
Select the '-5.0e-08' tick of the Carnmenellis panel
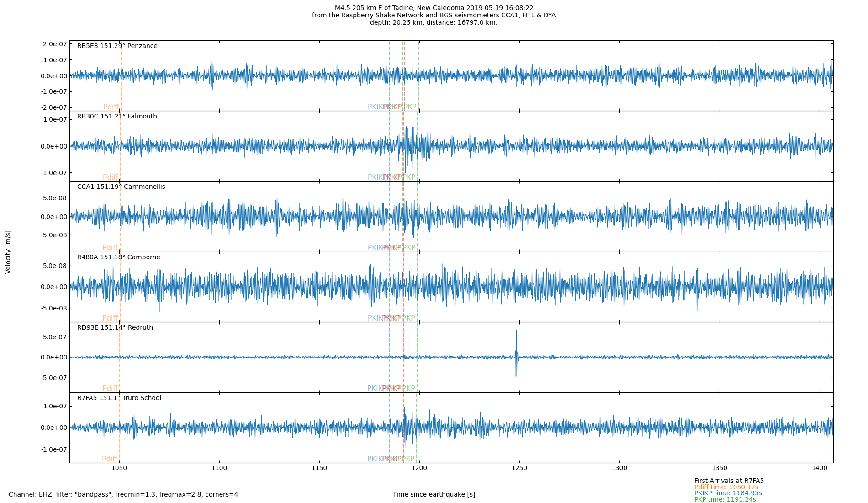(53, 235)
